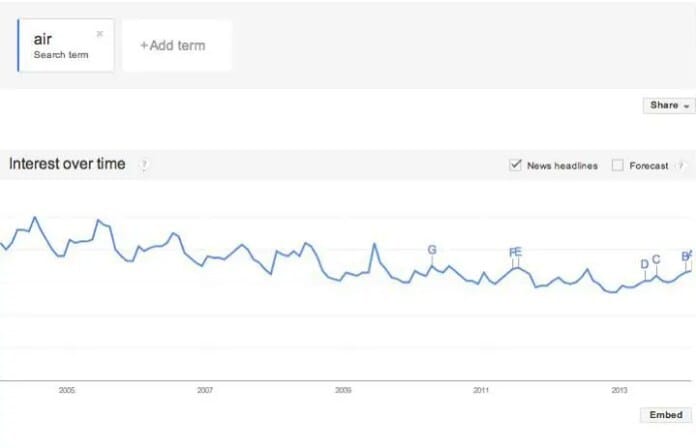The height and width of the screenshot is (448, 696).
Task: Click the Interest over time heading
Action: (67, 164)
